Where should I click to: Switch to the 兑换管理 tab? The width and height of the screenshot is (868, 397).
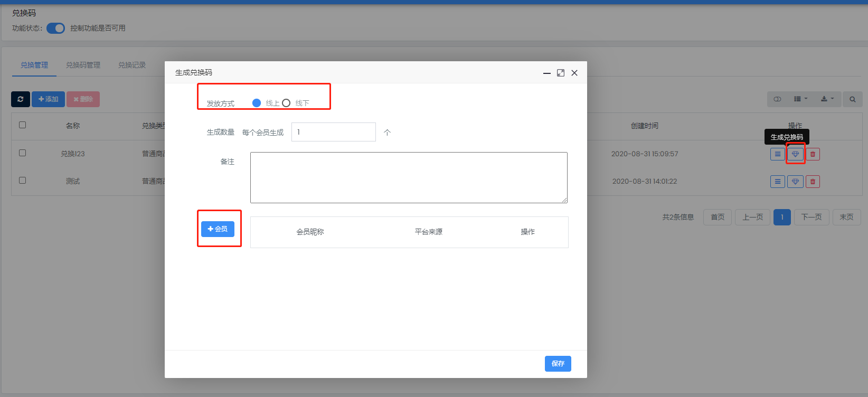tap(34, 65)
